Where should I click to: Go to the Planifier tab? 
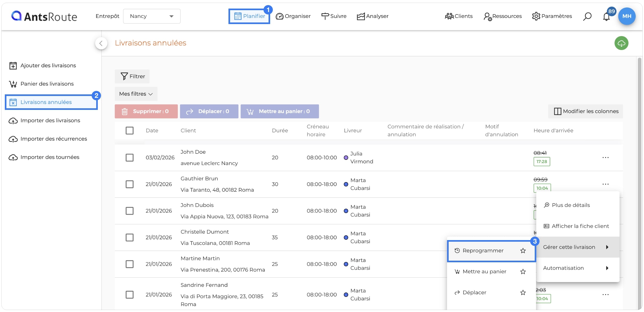point(249,16)
